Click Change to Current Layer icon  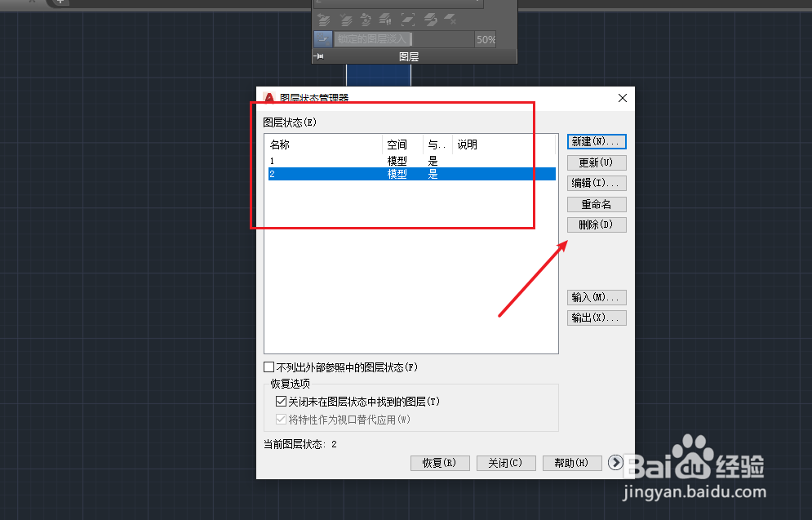[345, 20]
